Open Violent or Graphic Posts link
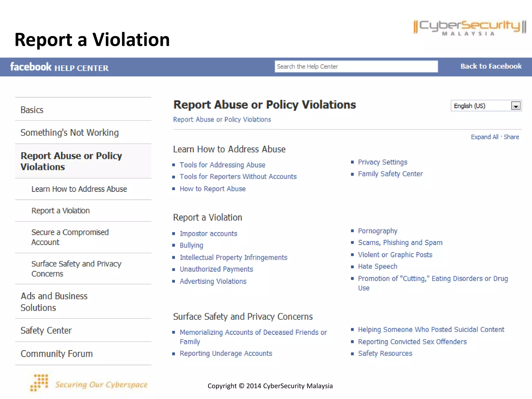The height and width of the screenshot is (399, 532). [x=395, y=255]
